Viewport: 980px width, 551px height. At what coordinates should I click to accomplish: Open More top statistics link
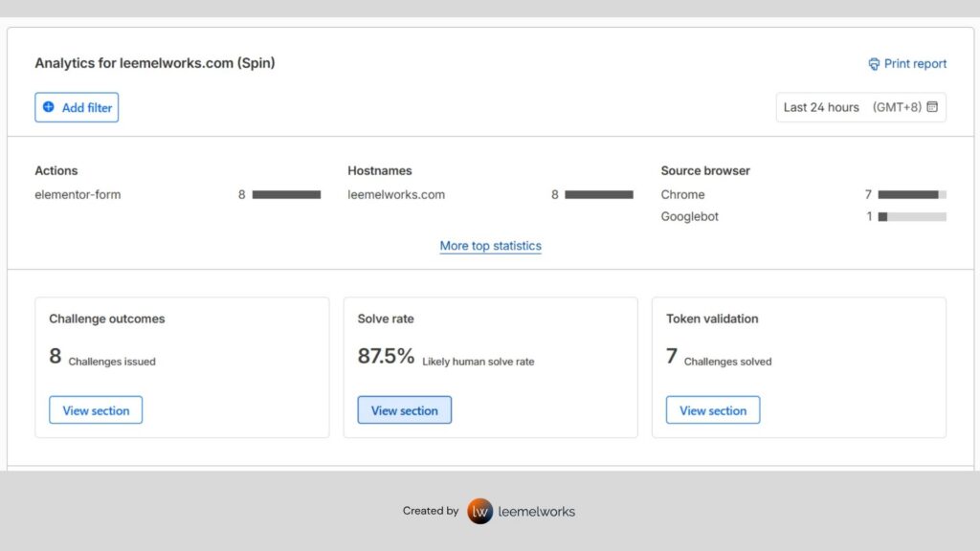pyautogui.click(x=491, y=246)
